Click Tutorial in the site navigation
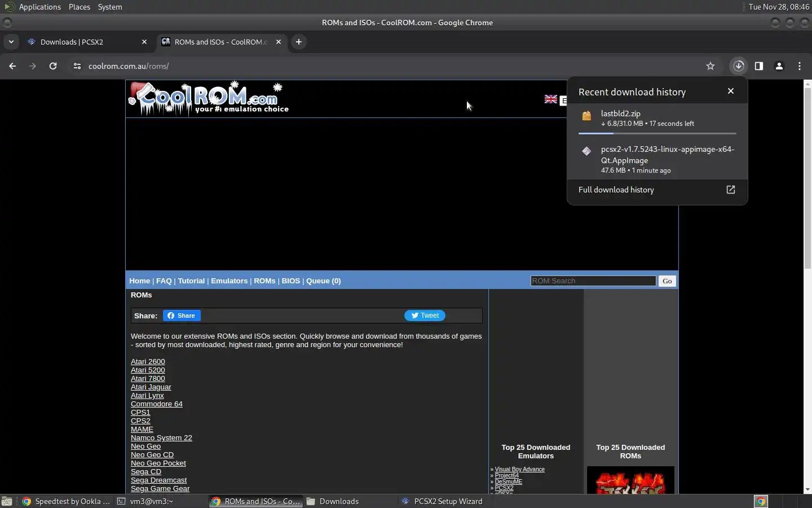 191,281
